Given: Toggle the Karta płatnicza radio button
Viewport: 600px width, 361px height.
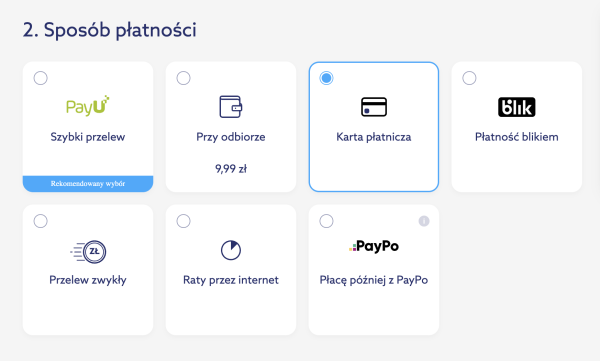Looking at the screenshot, I should click(x=326, y=78).
